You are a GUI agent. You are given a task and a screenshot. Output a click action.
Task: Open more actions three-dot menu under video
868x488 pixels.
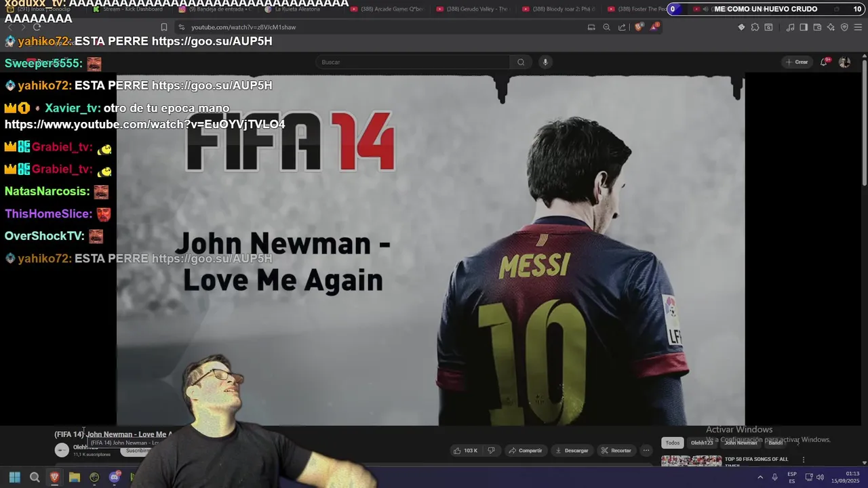point(646,450)
